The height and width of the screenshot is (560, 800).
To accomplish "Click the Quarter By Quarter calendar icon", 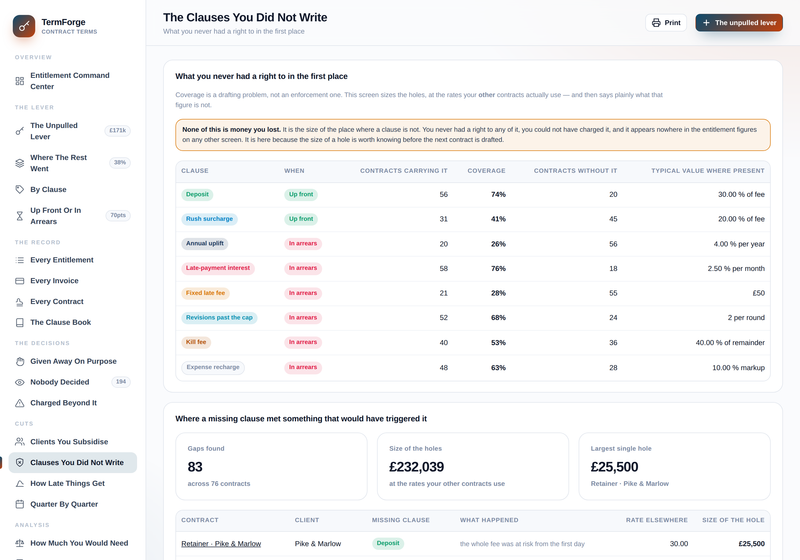I will point(19,505).
